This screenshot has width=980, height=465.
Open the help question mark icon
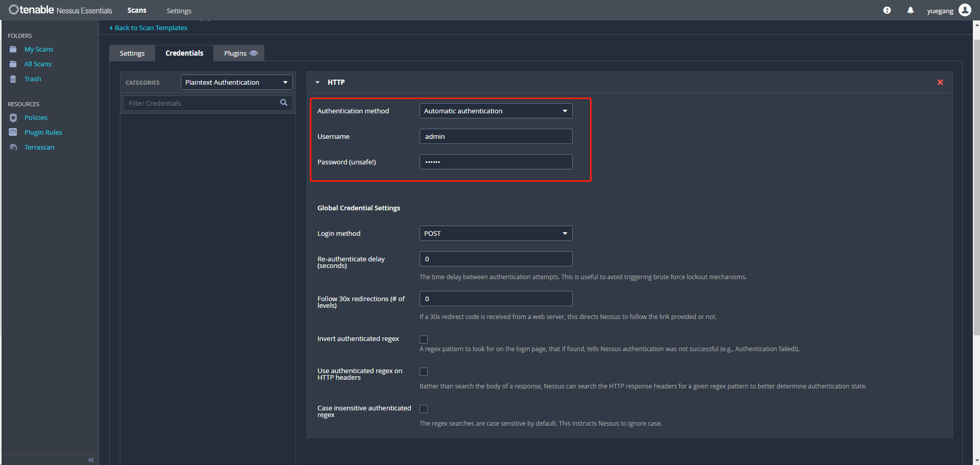(887, 10)
